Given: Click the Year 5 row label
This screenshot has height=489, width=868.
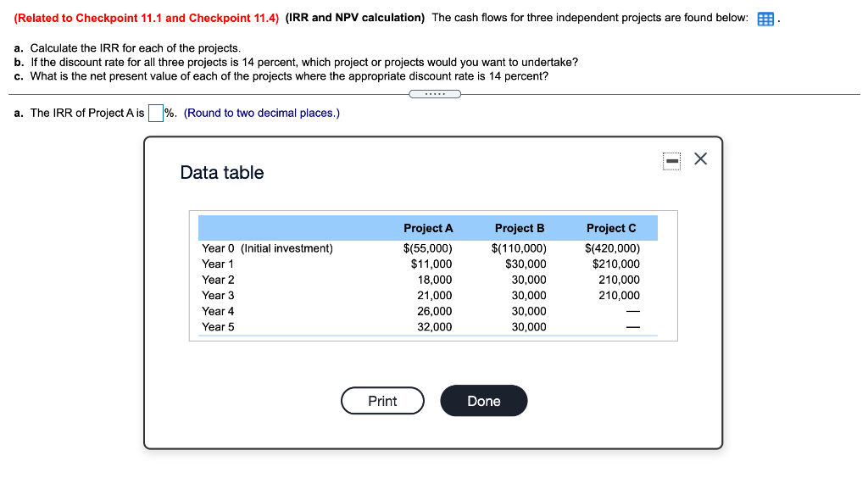Looking at the screenshot, I should coord(217,326).
